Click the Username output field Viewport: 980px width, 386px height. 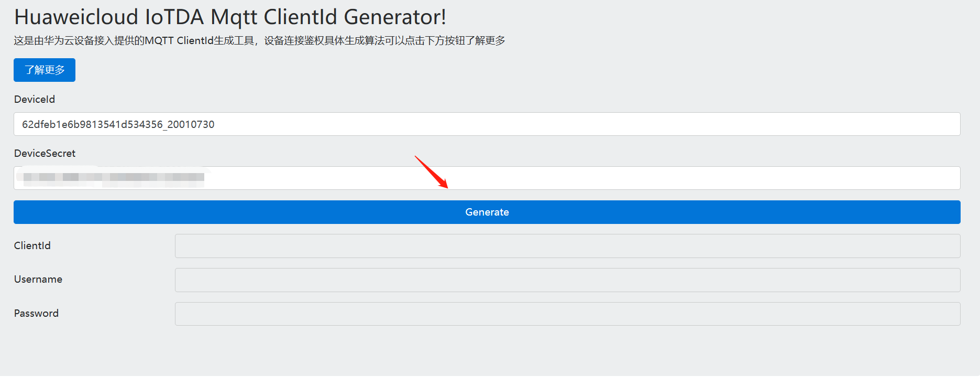(567, 280)
